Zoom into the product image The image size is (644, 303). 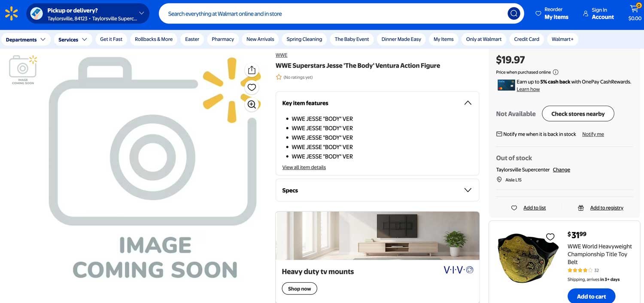(x=252, y=104)
